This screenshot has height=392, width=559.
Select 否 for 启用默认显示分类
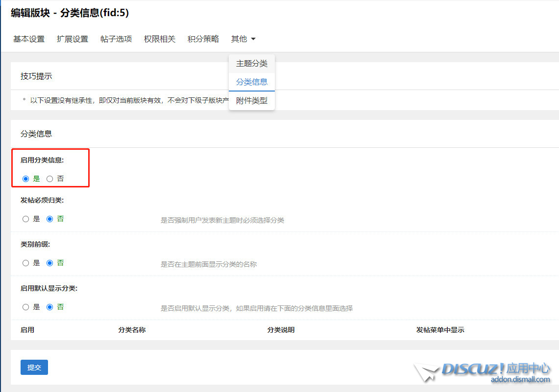pyautogui.click(x=50, y=307)
